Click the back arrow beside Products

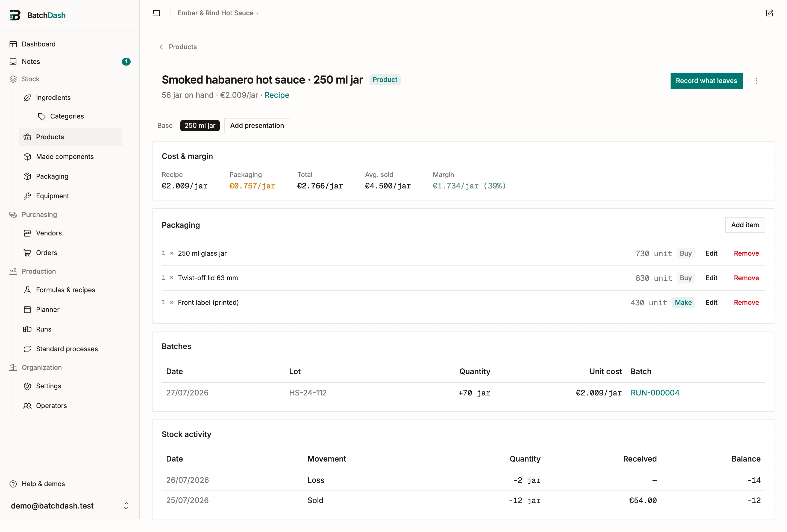coord(163,47)
